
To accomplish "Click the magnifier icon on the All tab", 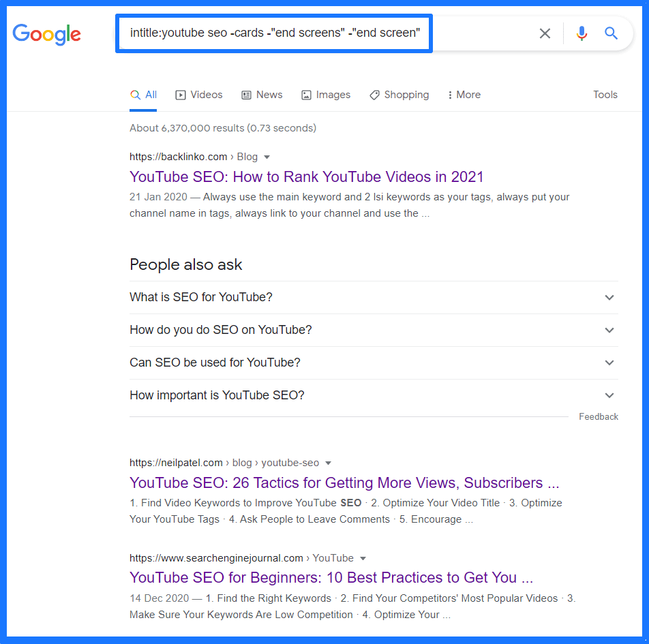I will tap(135, 95).
